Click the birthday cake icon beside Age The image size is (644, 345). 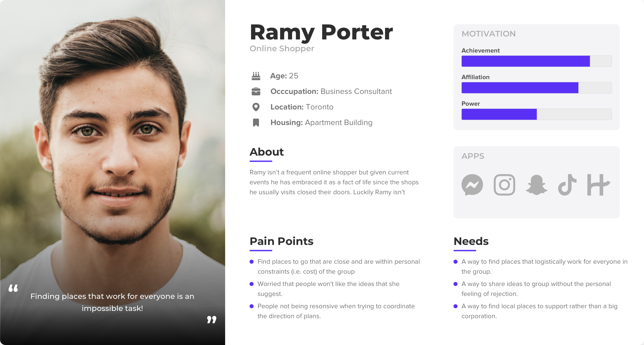pos(256,76)
